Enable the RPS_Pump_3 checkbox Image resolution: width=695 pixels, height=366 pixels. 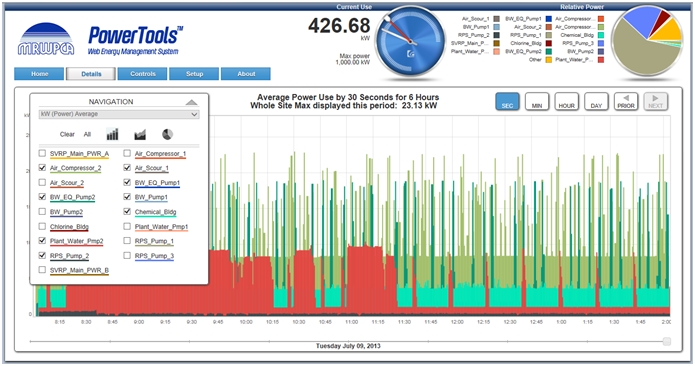127,255
